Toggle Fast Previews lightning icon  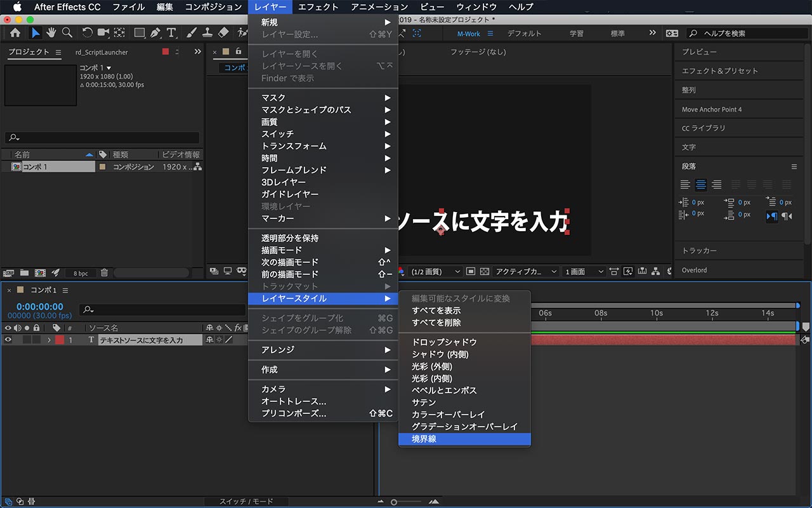(629, 272)
